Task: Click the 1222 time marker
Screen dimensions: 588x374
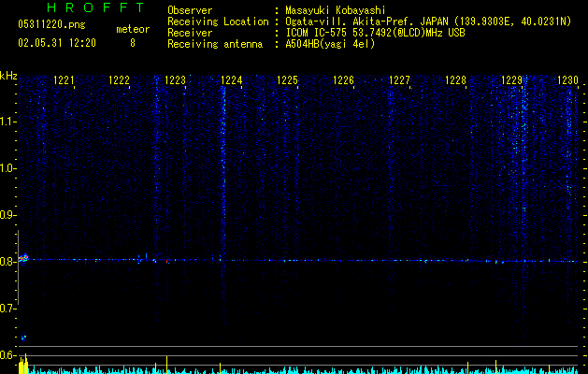Action: click(x=120, y=80)
